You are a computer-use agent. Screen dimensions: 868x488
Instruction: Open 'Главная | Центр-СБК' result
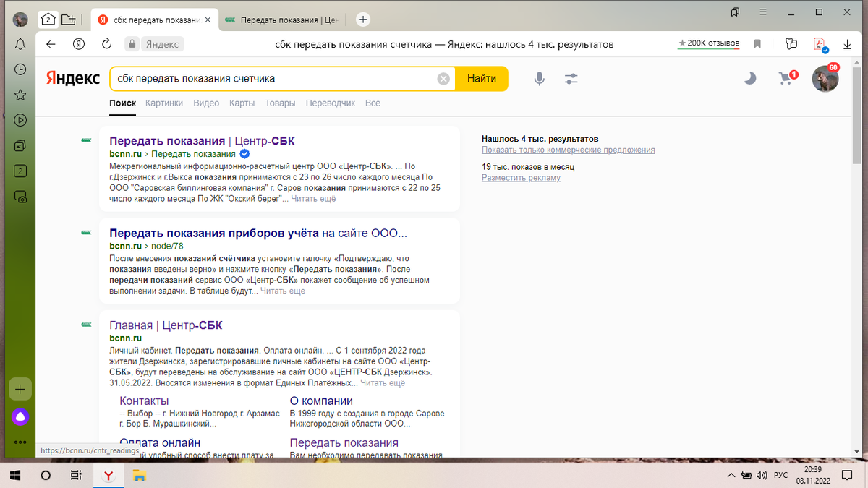tap(166, 325)
